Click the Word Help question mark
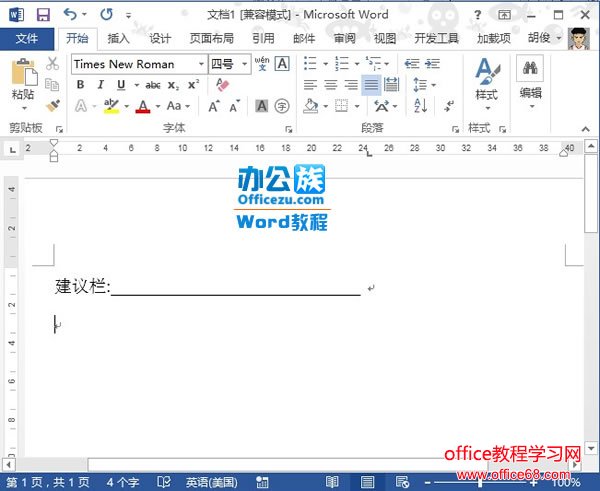Viewport: 600px width, 491px height. pyautogui.click(x=477, y=15)
